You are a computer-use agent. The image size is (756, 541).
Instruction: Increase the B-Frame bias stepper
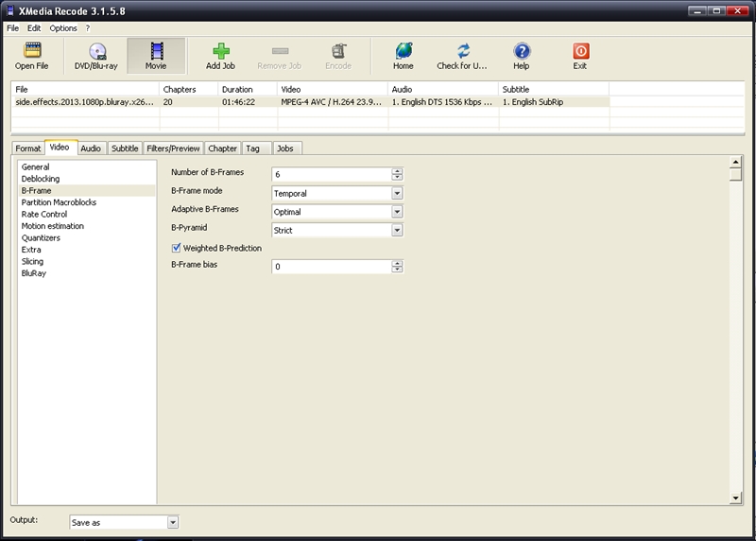(x=397, y=264)
